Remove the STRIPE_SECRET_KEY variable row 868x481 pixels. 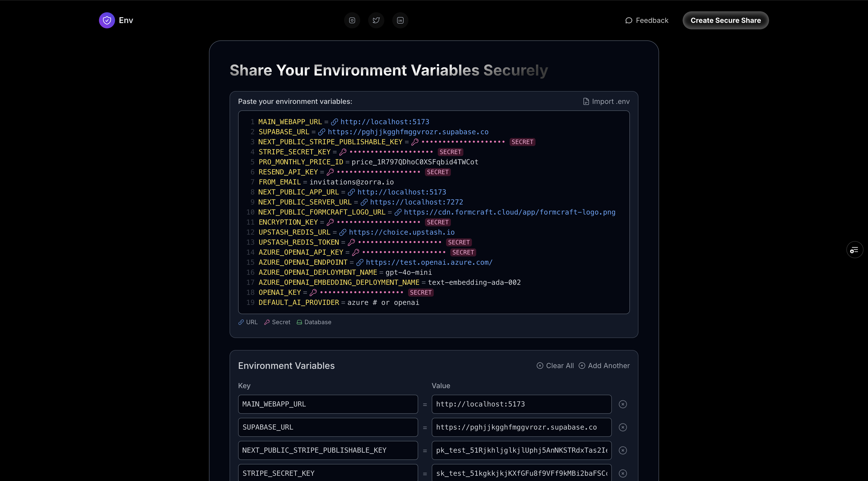pyautogui.click(x=623, y=473)
